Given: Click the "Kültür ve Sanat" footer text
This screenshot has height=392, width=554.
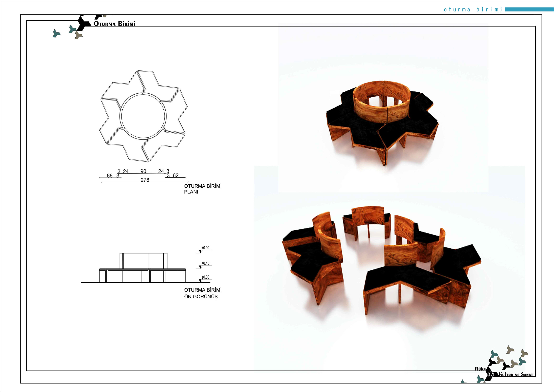Looking at the screenshot, I should 516,374.
